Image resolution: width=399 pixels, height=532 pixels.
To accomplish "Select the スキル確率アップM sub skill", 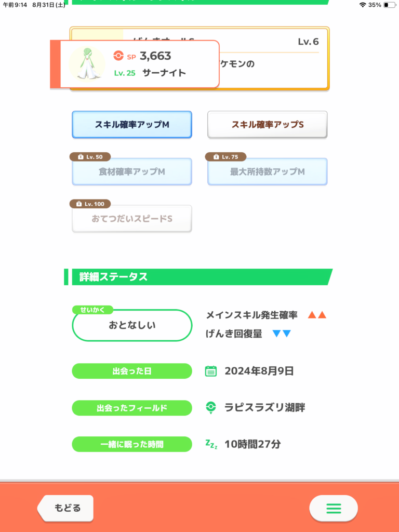I will point(132,125).
